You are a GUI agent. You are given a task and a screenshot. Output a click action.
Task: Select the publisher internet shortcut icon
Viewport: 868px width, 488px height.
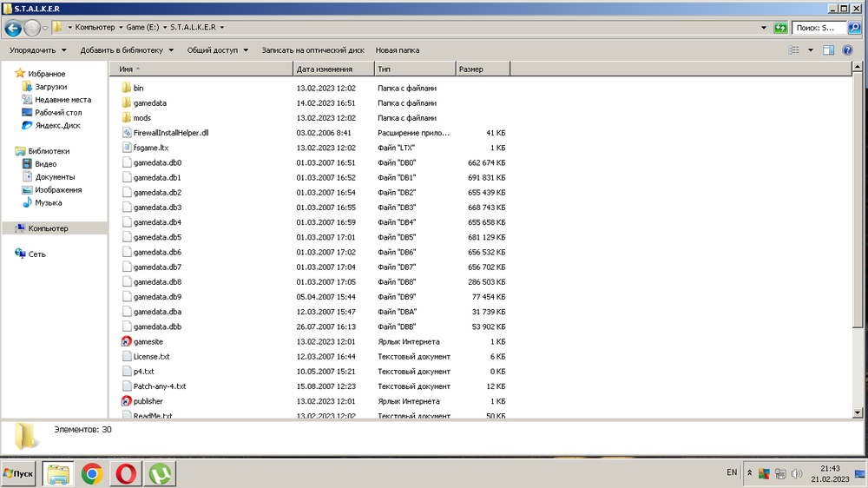click(126, 401)
